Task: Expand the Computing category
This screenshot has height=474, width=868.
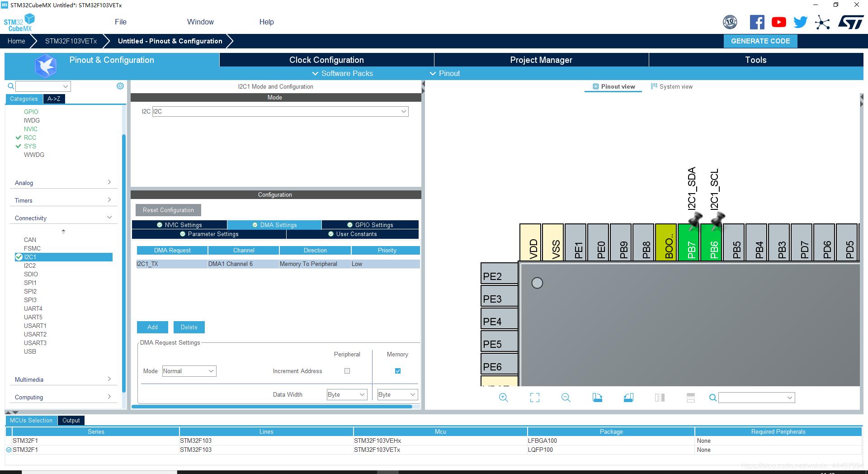Action: (63, 397)
